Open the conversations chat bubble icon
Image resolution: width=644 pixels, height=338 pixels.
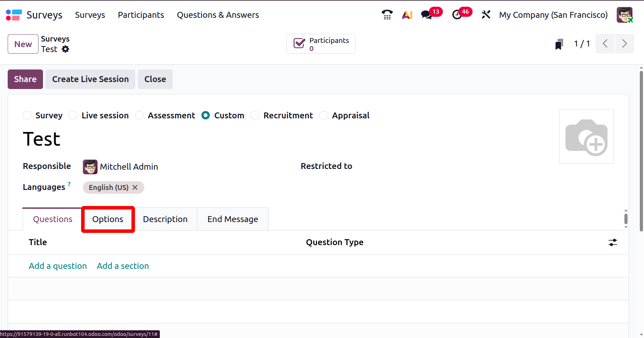click(427, 15)
